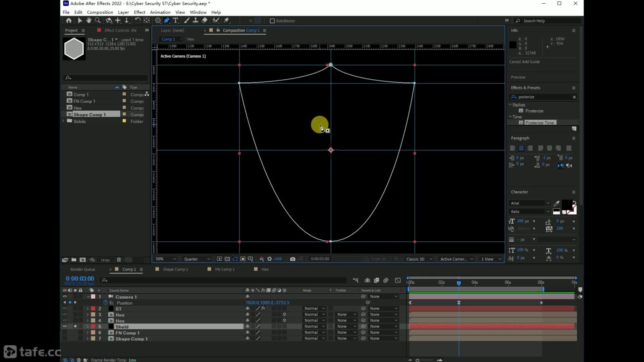Toggle the 3D switch on Hex layer 3
This screenshot has width=644, height=362.
pos(284,315)
